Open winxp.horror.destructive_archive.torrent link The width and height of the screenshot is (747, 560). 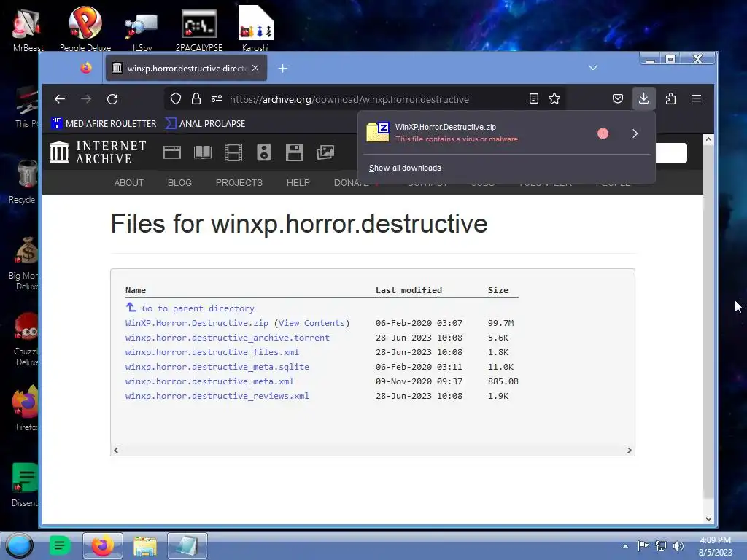click(228, 338)
